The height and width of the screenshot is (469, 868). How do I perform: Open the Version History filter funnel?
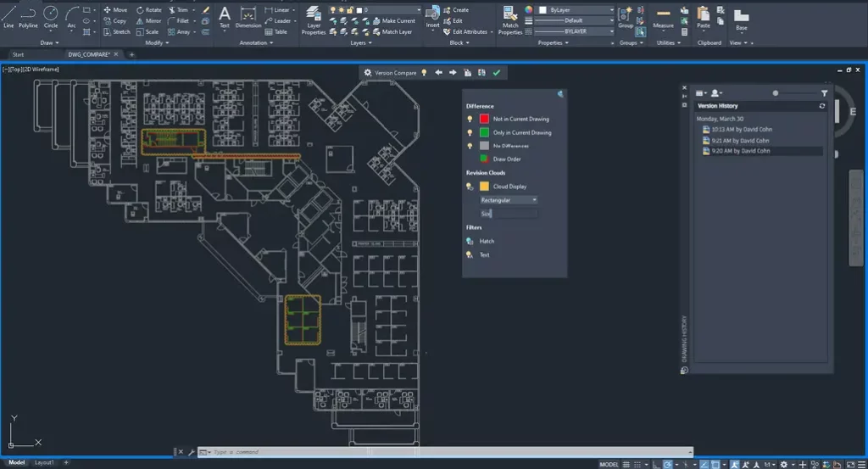824,93
